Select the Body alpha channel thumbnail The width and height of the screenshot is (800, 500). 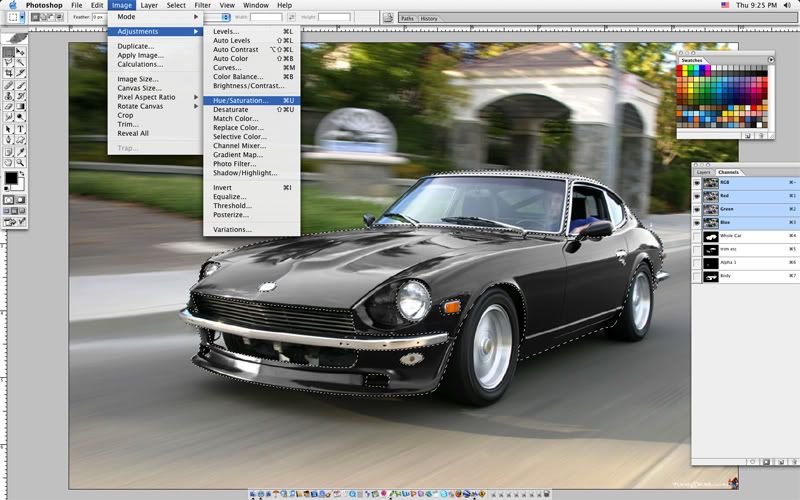[x=711, y=275]
